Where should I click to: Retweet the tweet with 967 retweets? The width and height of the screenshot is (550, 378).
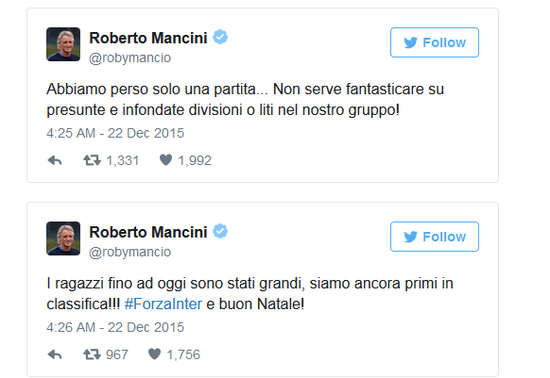coord(92,355)
